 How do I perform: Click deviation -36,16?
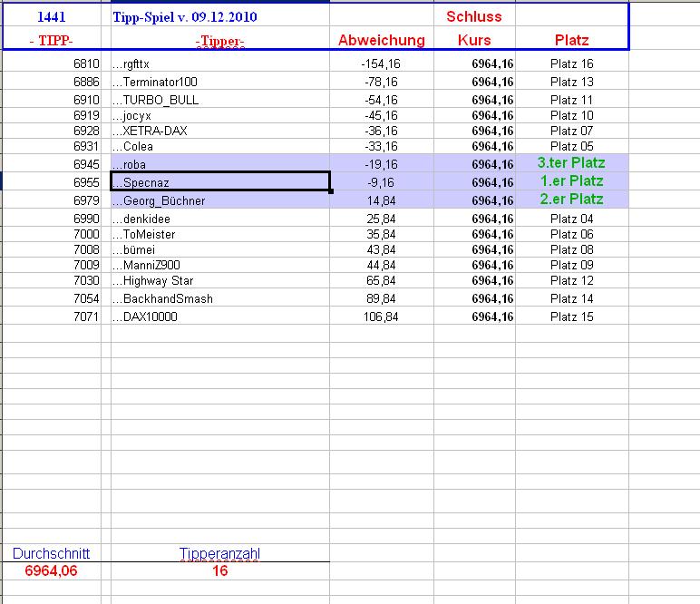click(x=381, y=131)
